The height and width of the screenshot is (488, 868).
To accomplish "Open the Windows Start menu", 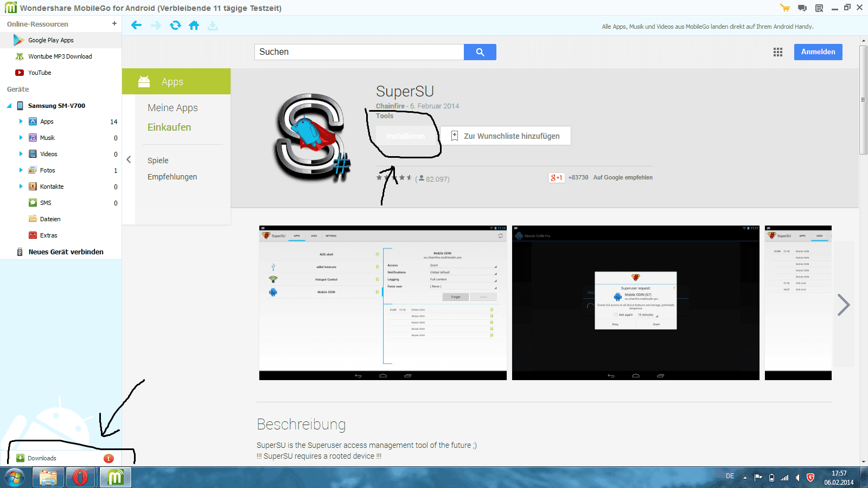I will pyautogui.click(x=15, y=478).
